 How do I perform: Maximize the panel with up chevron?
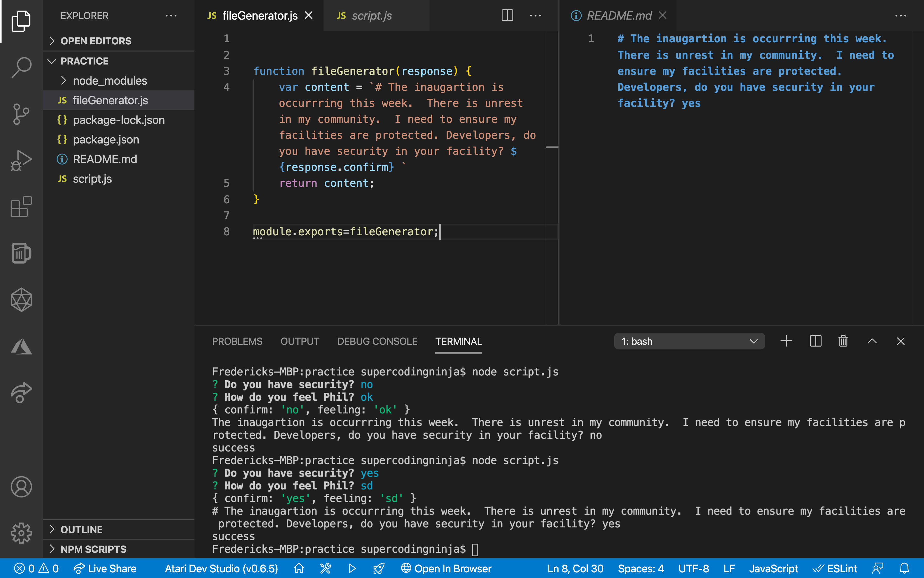click(872, 341)
